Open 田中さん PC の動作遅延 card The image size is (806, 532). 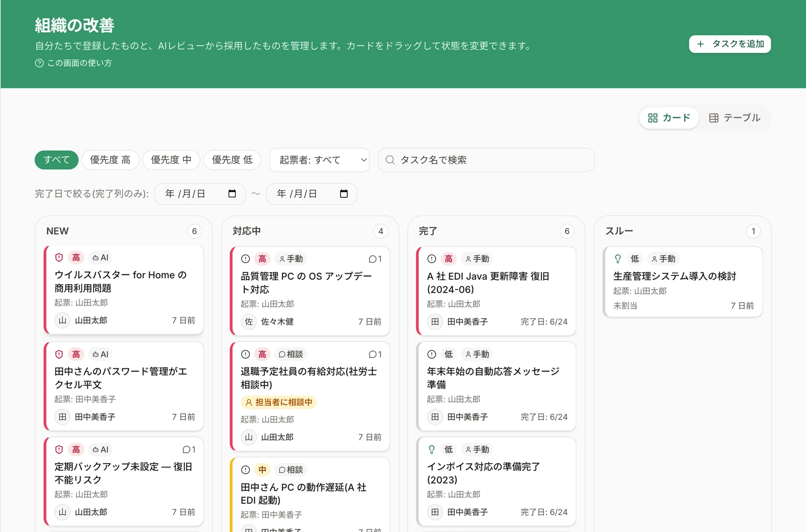(310, 495)
